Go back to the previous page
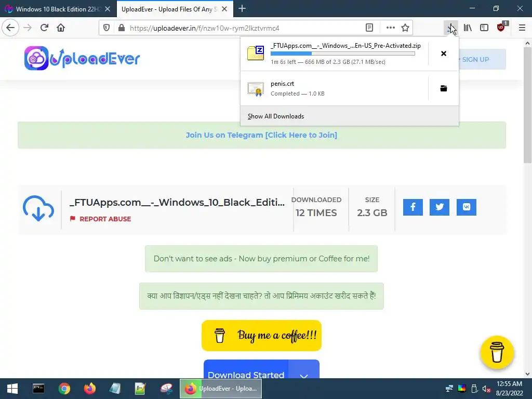The height and width of the screenshot is (399, 532). (10, 28)
